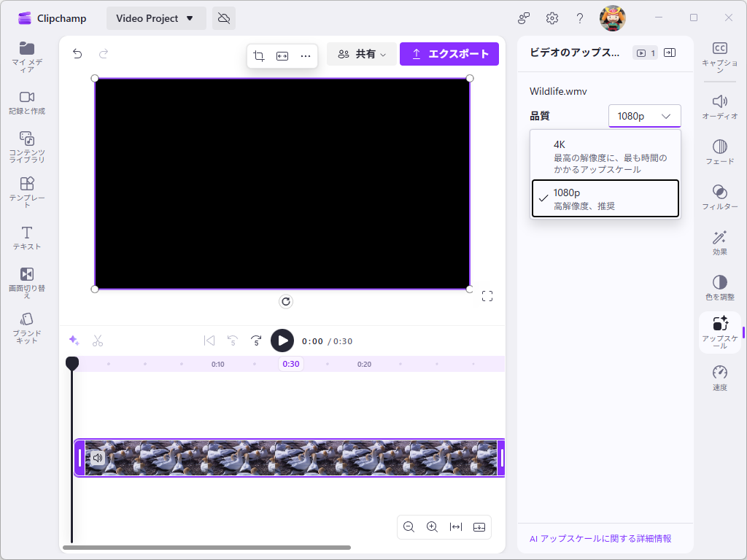Viewport: 747px width, 560px height.
Task: Open the 画面切り替え transitions panel
Action: click(27, 282)
